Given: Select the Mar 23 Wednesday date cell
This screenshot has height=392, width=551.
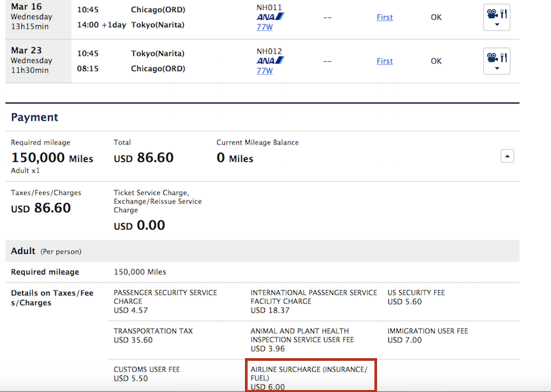Looking at the screenshot, I should (x=38, y=61).
